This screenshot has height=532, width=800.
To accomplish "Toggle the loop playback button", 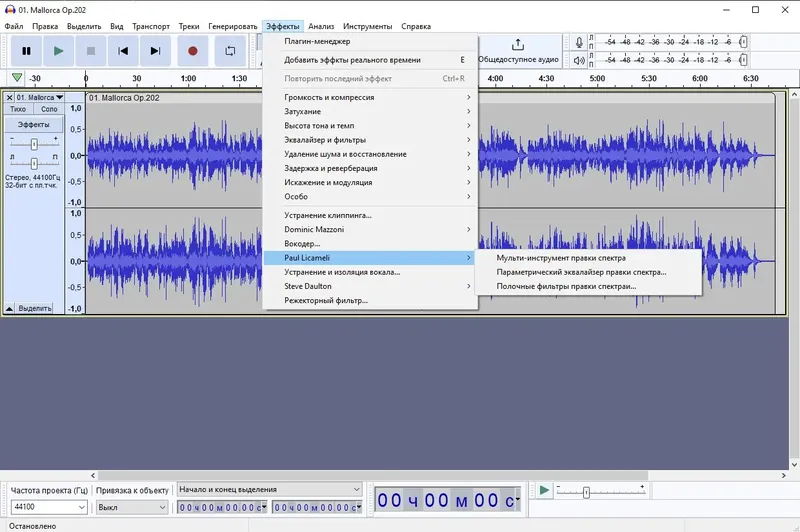I will click(230, 51).
